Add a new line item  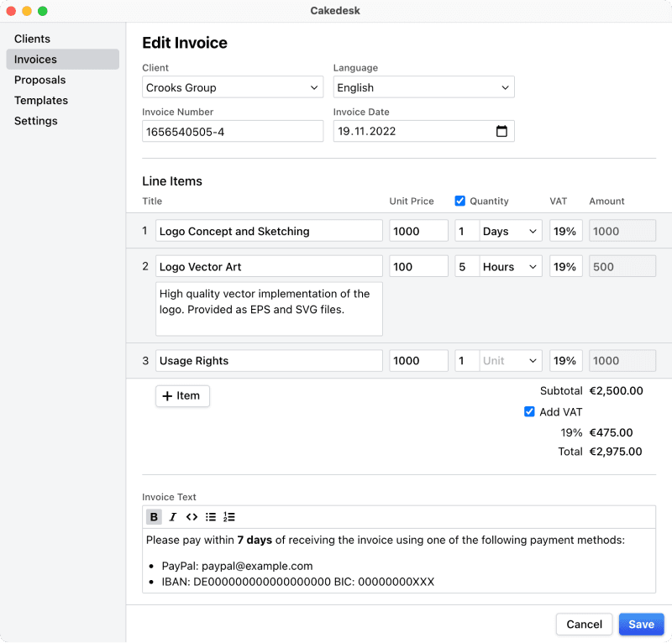click(x=182, y=395)
